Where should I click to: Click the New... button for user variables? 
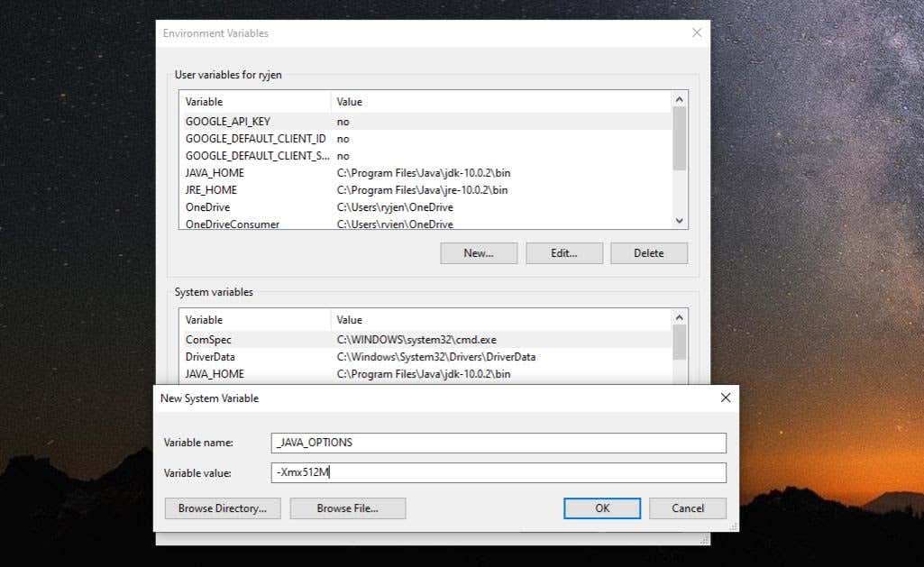click(479, 252)
